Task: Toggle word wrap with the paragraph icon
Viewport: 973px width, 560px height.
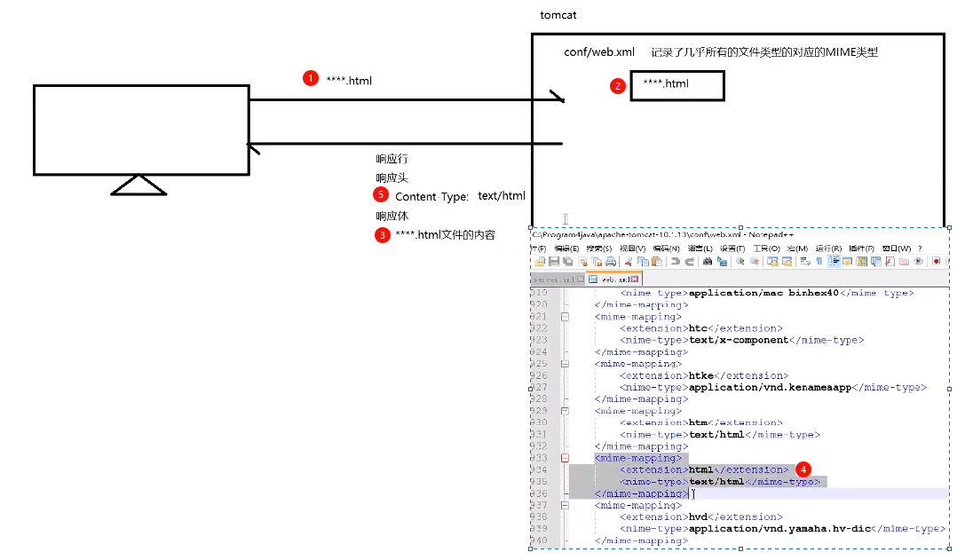Action: point(804,260)
